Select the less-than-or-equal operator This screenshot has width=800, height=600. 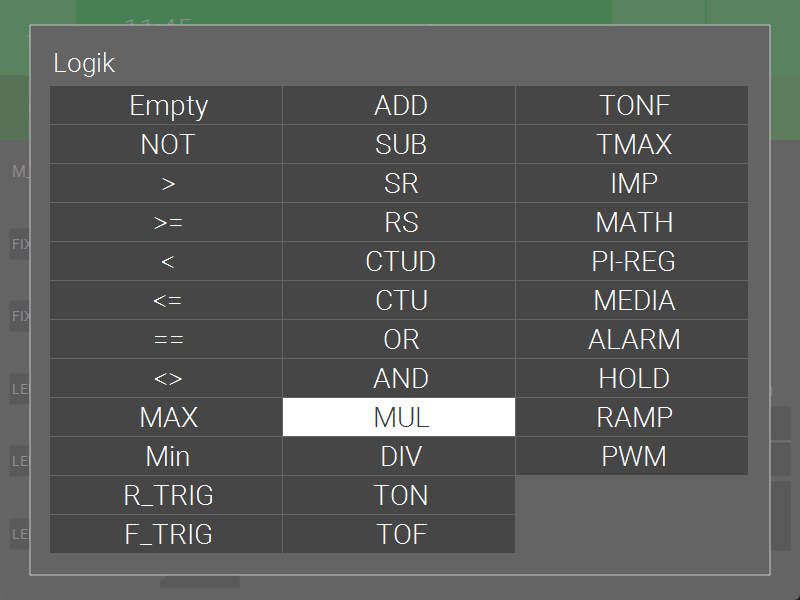167,300
